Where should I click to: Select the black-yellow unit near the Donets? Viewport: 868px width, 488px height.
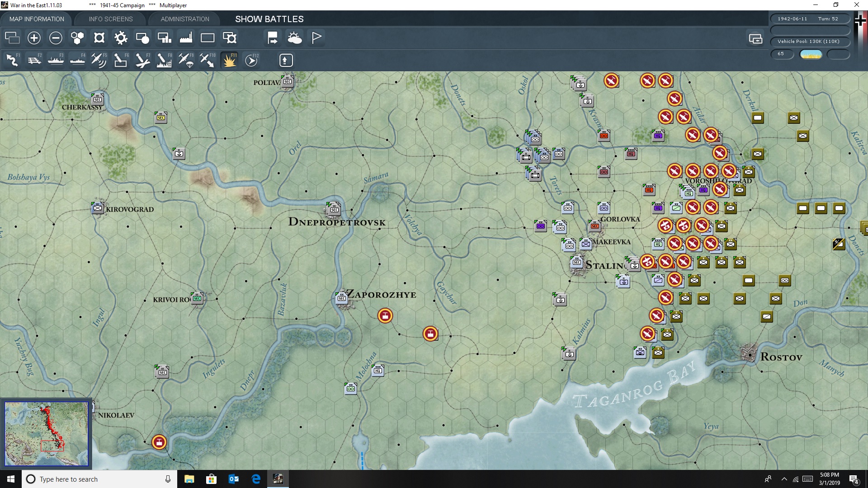[839, 244]
